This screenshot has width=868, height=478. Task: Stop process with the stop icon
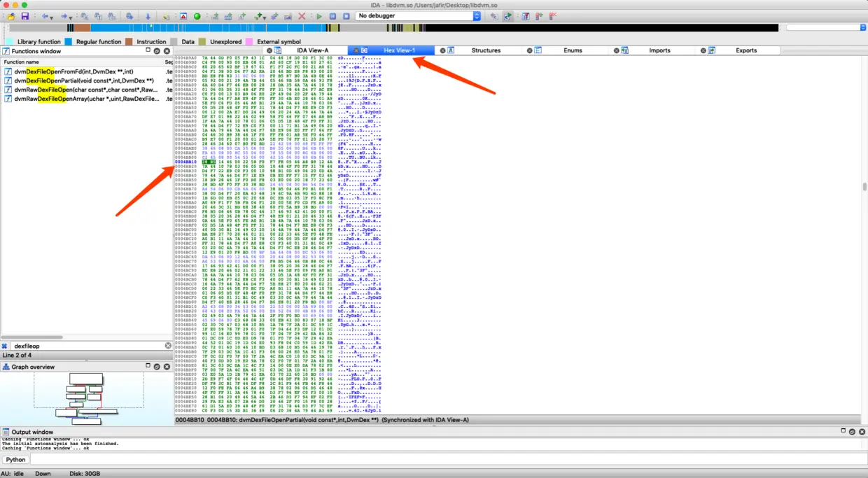346,15
